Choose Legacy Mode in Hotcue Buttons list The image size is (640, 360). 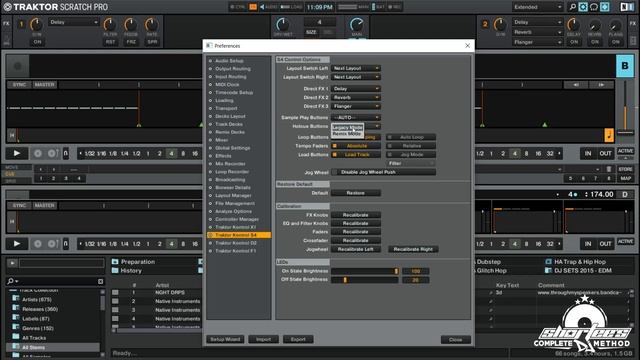click(x=347, y=128)
